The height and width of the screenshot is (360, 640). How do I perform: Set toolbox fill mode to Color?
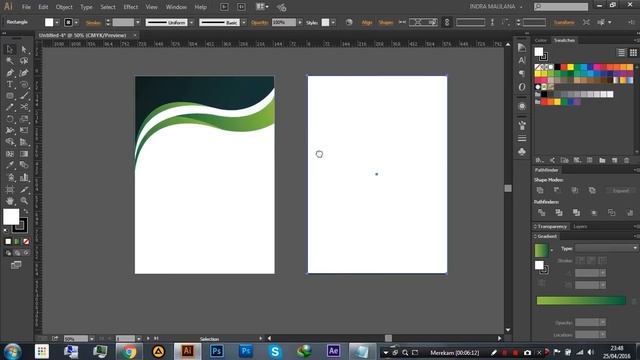(8, 242)
